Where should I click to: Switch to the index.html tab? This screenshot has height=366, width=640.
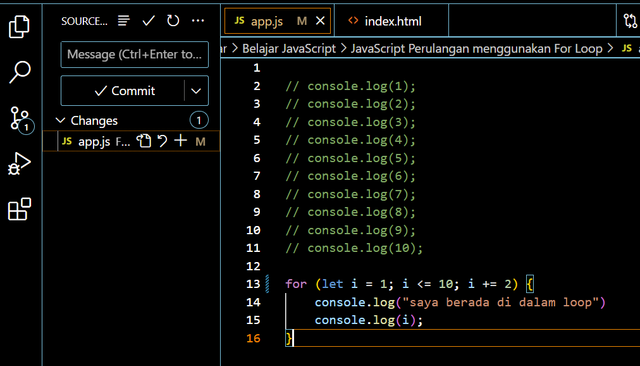(391, 21)
